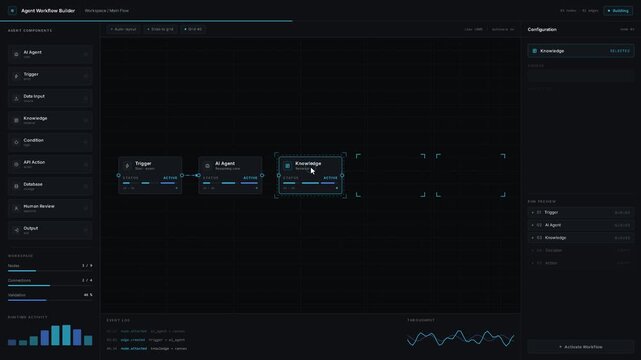Image resolution: width=641 pixels, height=360 pixels.
Task: Select the Data Input component icon
Action: pyautogui.click(x=16, y=98)
